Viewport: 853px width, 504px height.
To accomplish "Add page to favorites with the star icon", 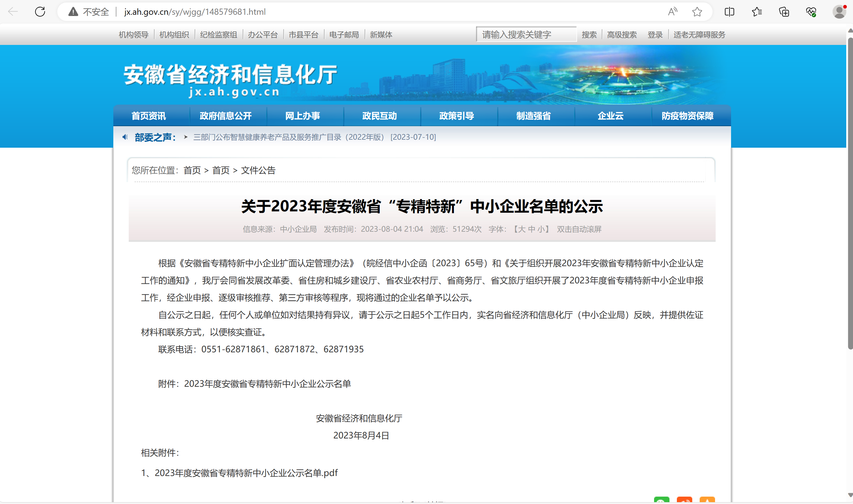I will pyautogui.click(x=697, y=12).
